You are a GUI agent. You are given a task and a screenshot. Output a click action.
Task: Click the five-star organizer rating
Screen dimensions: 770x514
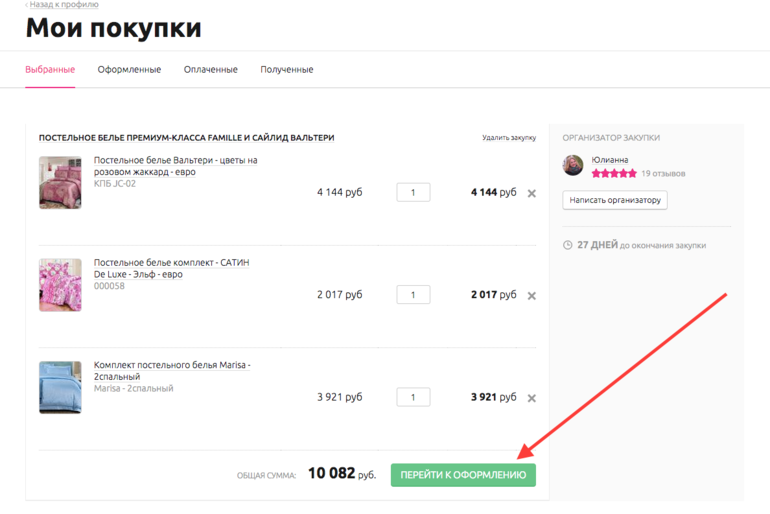613,173
